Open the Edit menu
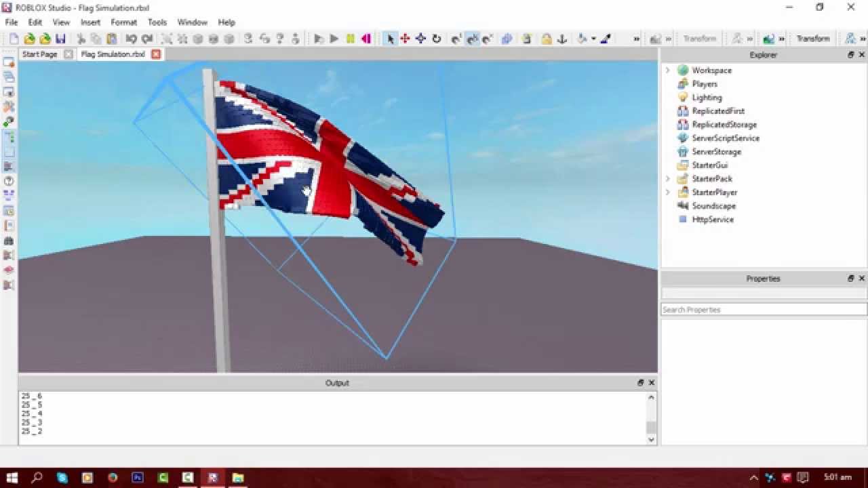Screen dimensions: 868x488 pyautogui.click(x=35, y=22)
